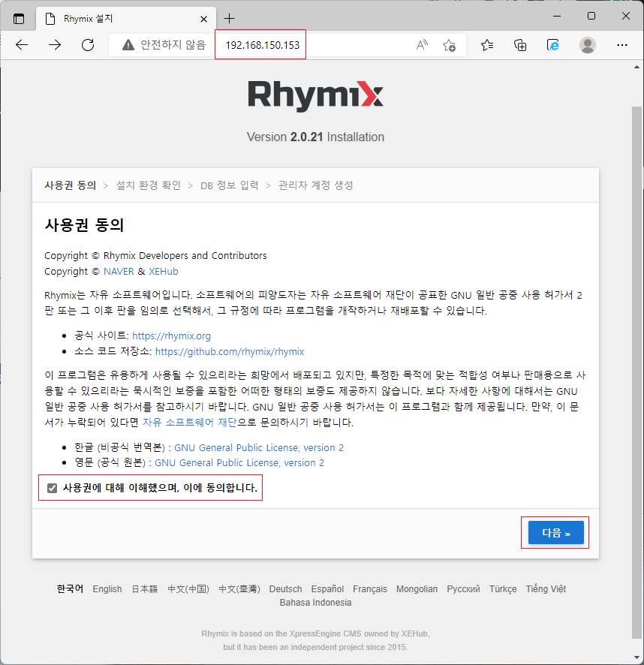The width and height of the screenshot is (644, 665).
Task: Open the NAVER link
Action: (119, 272)
